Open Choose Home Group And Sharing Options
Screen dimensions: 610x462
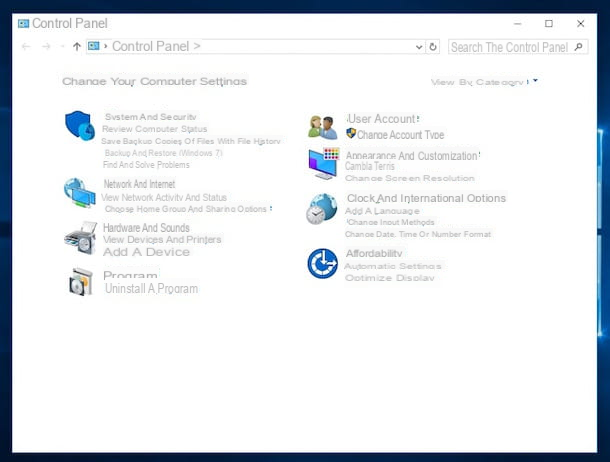click(186, 209)
